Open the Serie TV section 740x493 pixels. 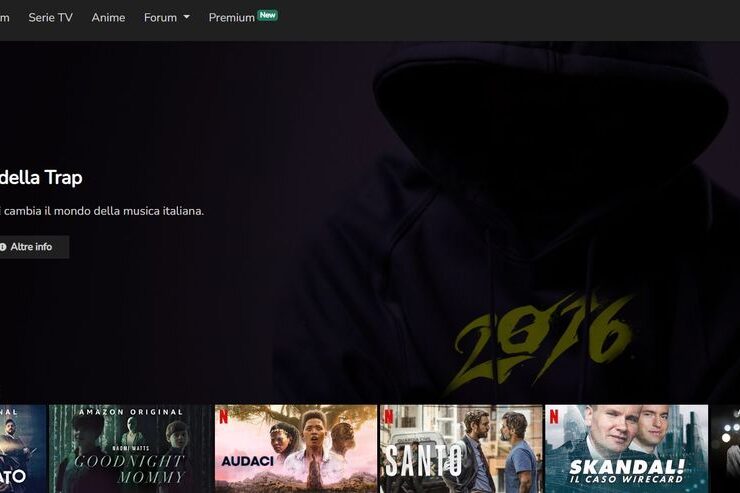(x=50, y=17)
